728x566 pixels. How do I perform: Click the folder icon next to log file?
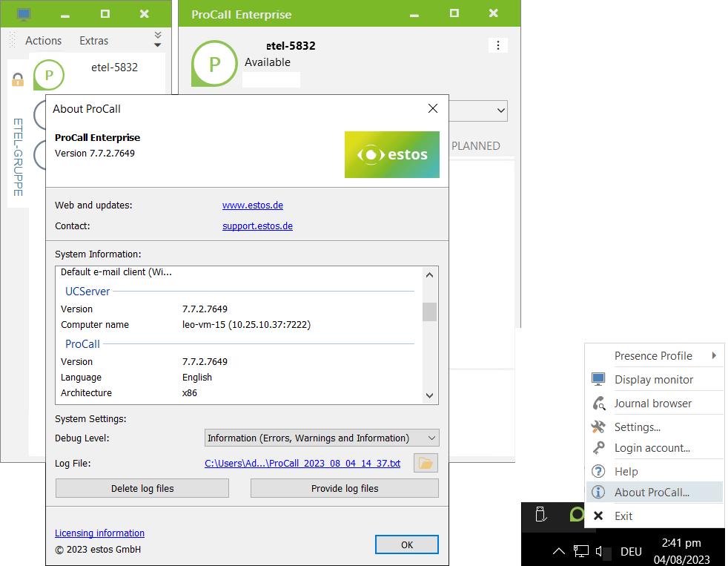(x=426, y=464)
